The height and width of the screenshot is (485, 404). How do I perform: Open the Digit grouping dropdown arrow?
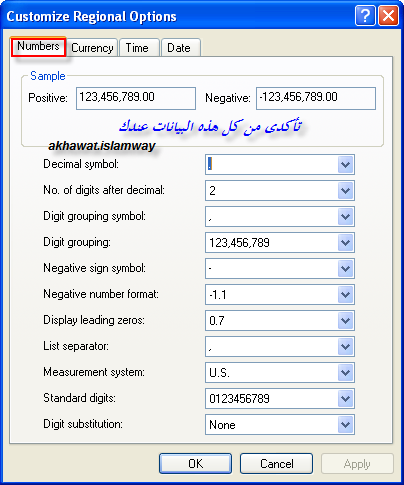pyautogui.click(x=345, y=242)
